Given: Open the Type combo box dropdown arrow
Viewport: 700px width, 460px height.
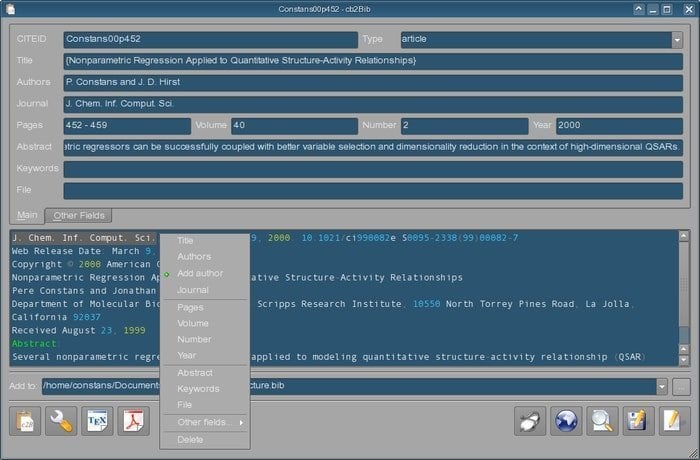Looking at the screenshot, I should point(677,40).
